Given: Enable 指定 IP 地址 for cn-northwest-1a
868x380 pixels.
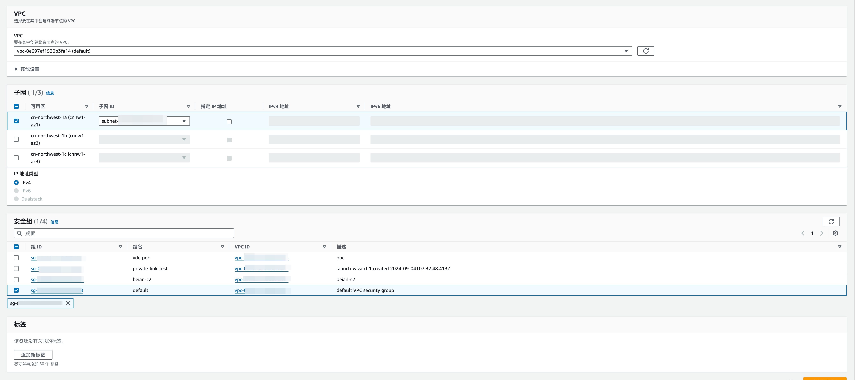Looking at the screenshot, I should [229, 122].
